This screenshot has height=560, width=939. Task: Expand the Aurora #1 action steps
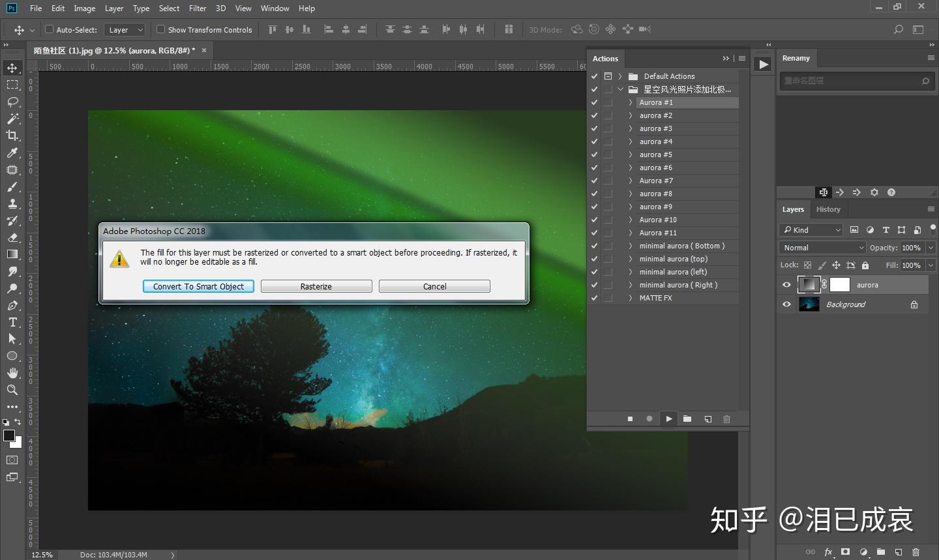click(x=630, y=102)
